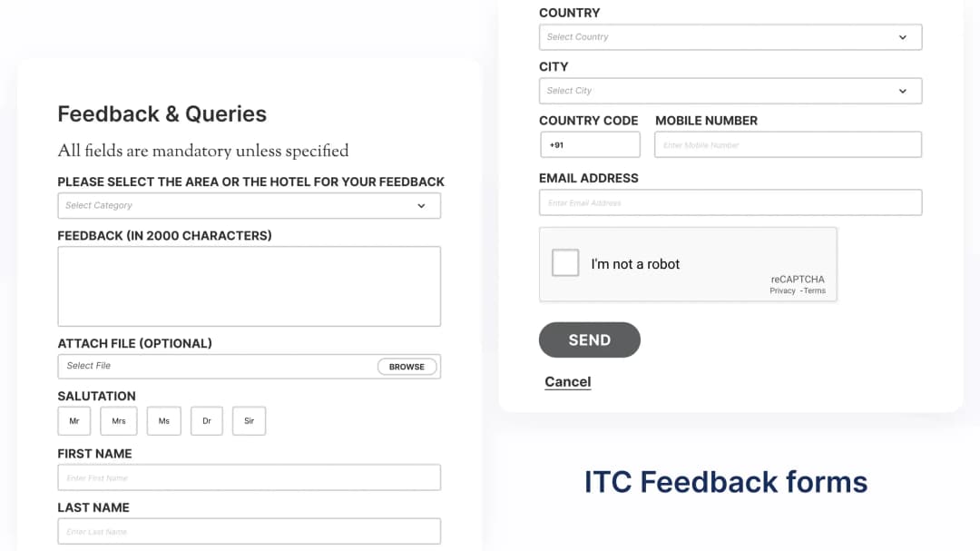Open the Select Country dropdown
This screenshot has height=551, width=980.
tap(730, 37)
